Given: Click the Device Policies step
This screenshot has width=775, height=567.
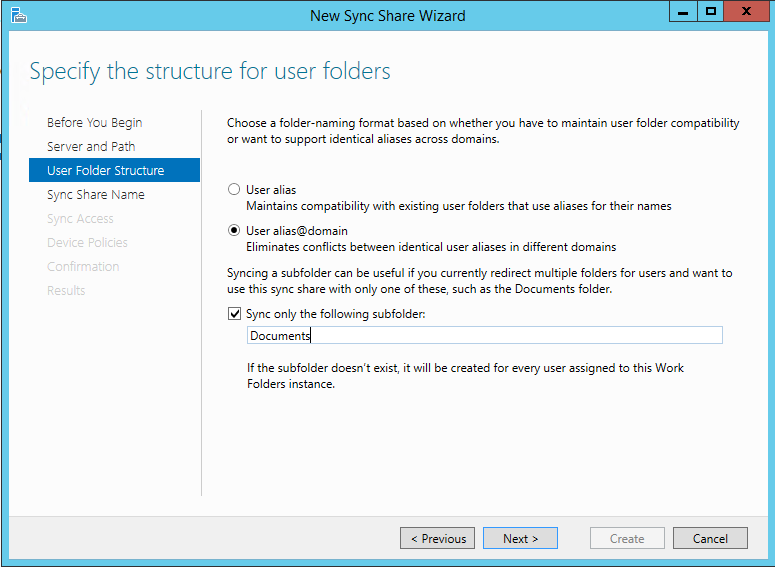Looking at the screenshot, I should point(87,243).
